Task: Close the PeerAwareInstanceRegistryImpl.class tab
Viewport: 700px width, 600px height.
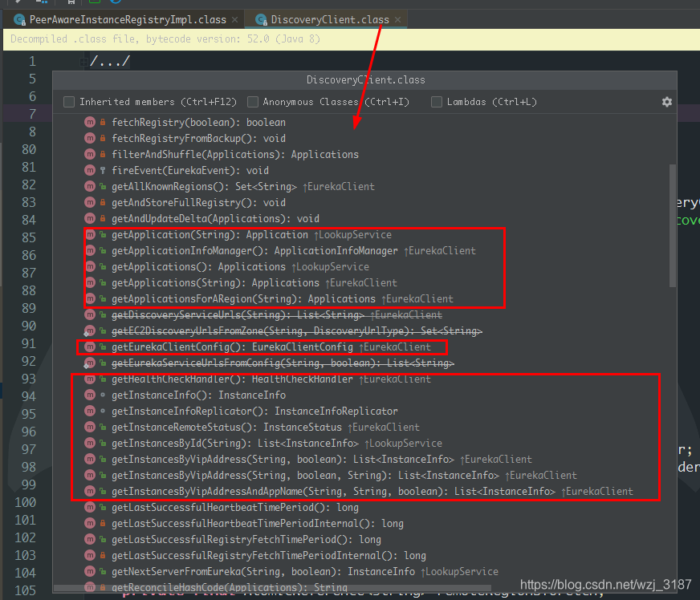Action: (x=235, y=19)
